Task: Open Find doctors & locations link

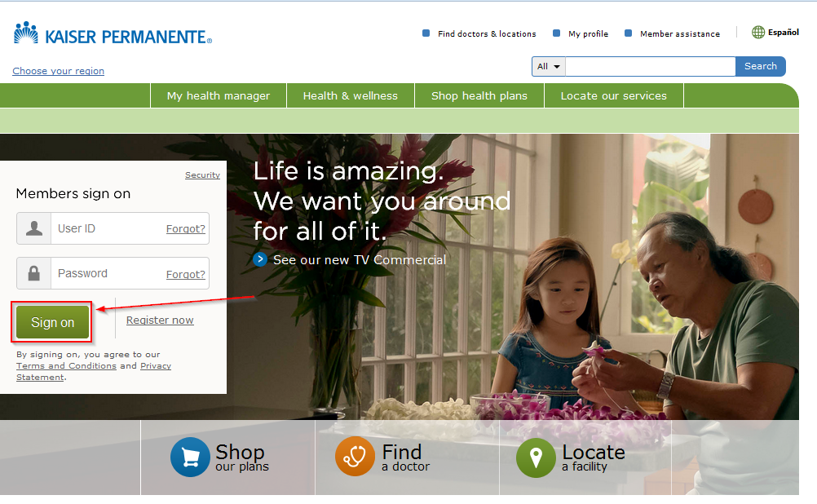Action: click(x=487, y=34)
